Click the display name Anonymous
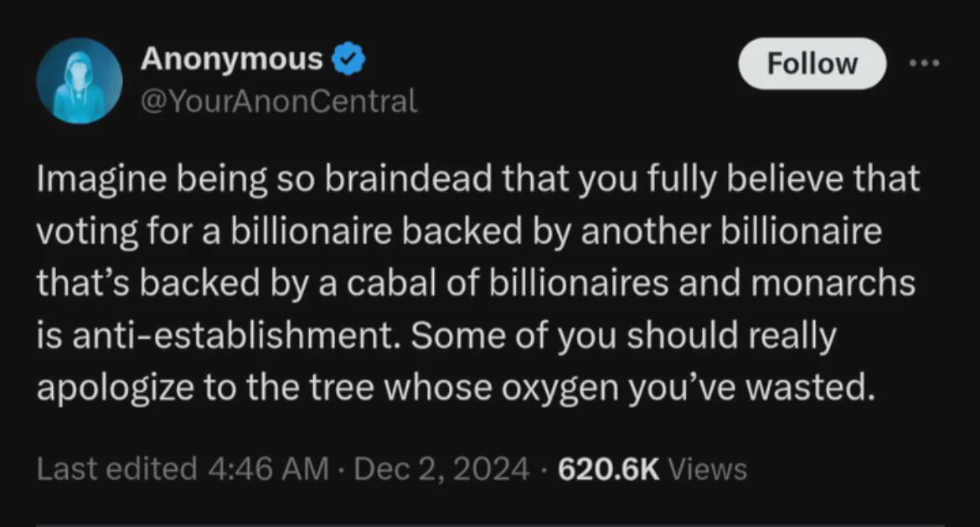The width and height of the screenshot is (980, 527). click(x=231, y=59)
